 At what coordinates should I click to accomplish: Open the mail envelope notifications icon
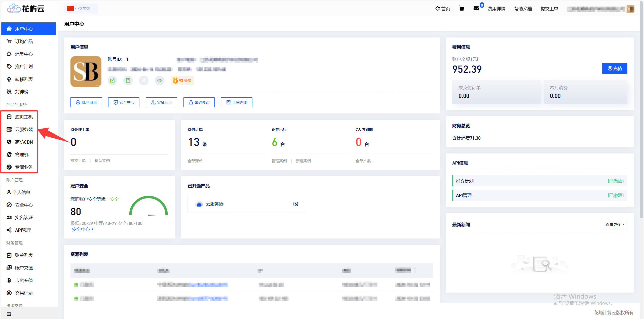[x=476, y=9]
